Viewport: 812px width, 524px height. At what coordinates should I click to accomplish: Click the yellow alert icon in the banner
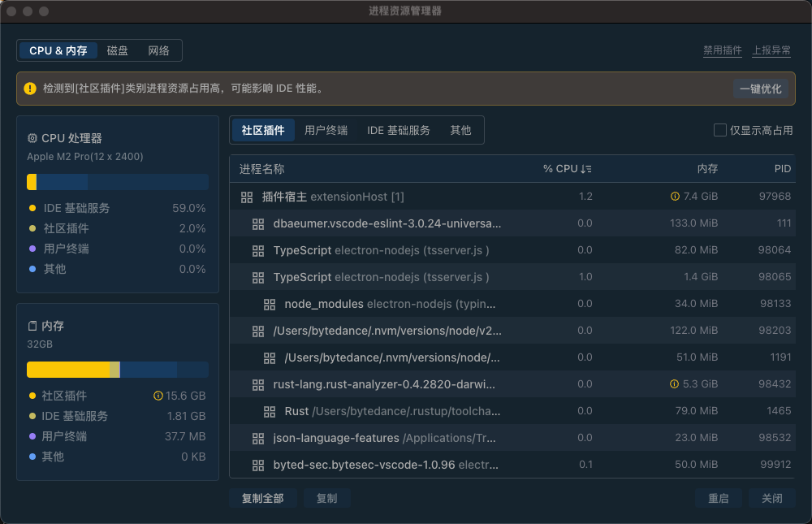click(x=30, y=89)
